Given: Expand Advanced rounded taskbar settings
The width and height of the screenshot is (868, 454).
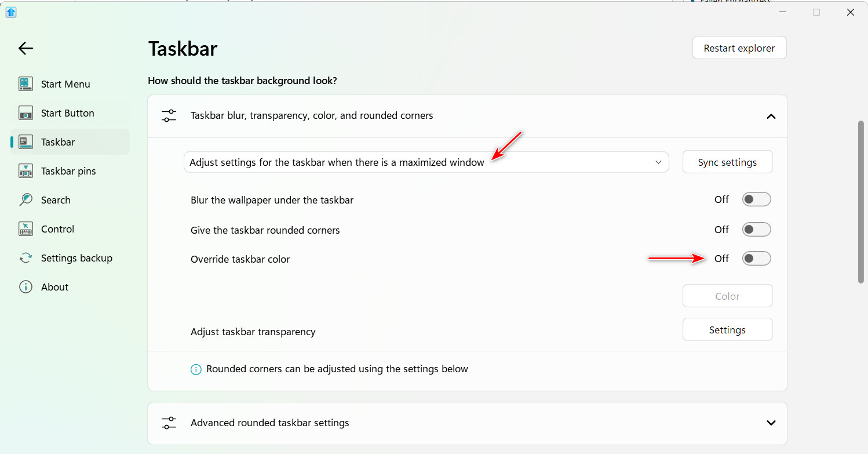Looking at the screenshot, I should [x=468, y=423].
